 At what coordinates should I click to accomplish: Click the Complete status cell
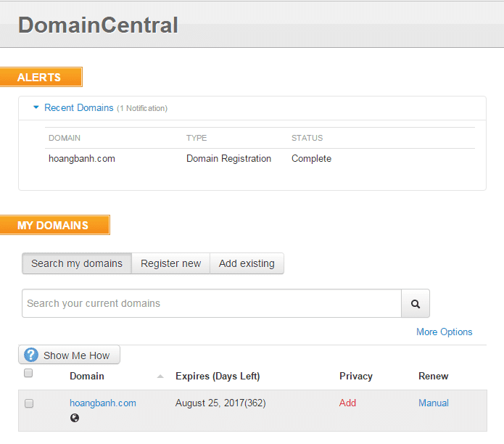[311, 158]
